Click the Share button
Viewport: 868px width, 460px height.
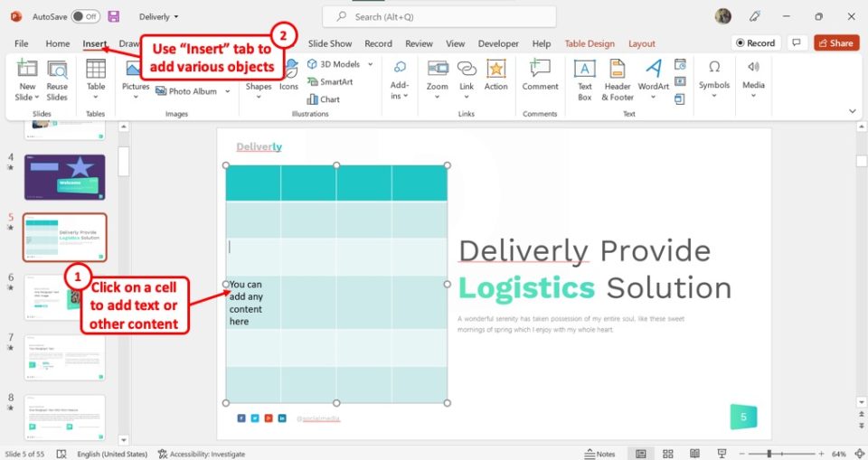tap(836, 43)
